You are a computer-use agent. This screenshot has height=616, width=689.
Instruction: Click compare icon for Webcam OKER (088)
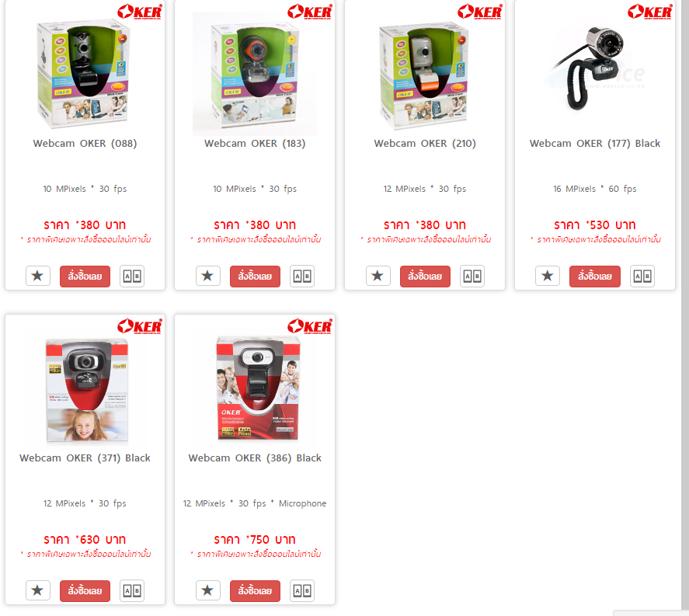click(x=132, y=276)
